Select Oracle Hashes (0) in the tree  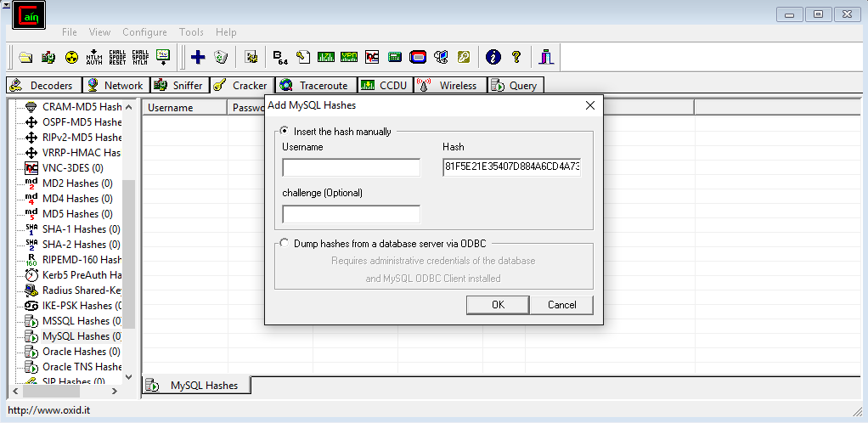(82, 352)
